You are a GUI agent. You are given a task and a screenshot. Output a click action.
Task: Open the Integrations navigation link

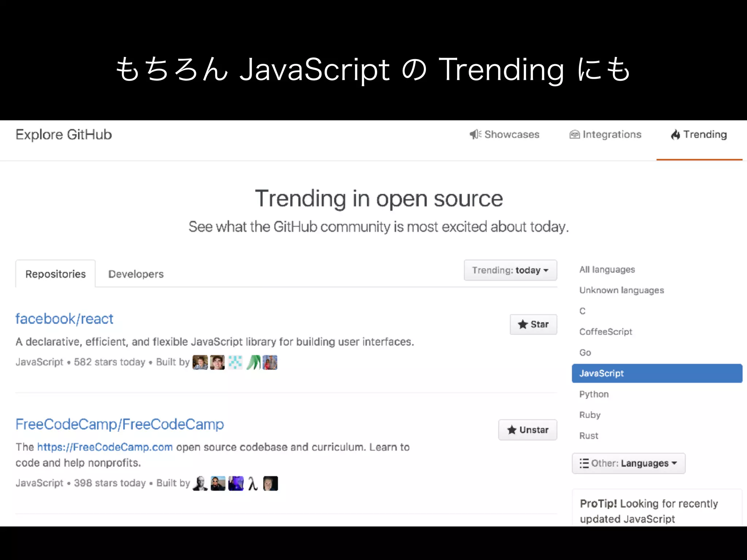[605, 135]
